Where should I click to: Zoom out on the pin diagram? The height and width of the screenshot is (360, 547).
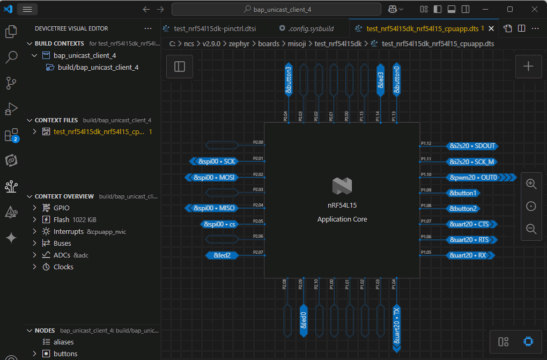pyautogui.click(x=531, y=228)
